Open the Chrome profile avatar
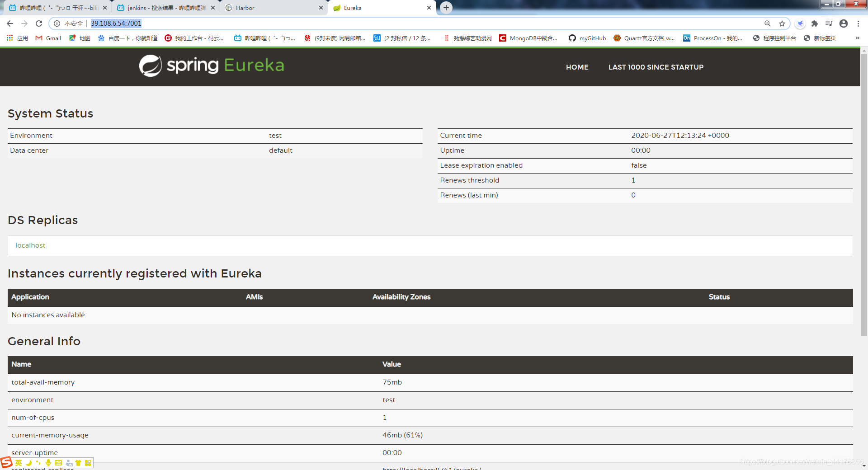Screen dimensions: 868x470 click(x=844, y=23)
